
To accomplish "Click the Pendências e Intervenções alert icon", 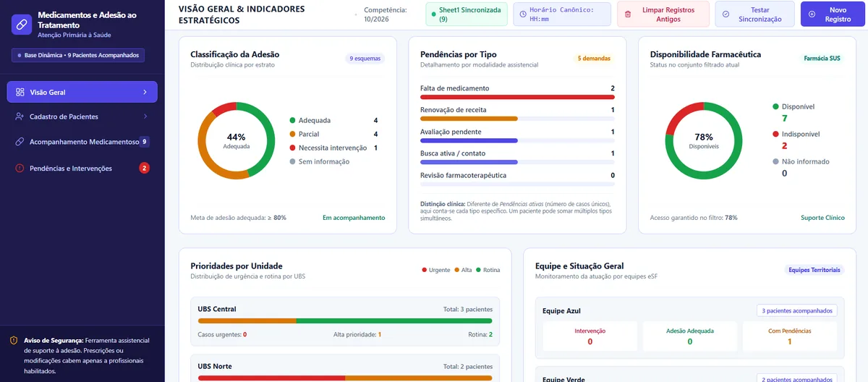I will [20, 168].
